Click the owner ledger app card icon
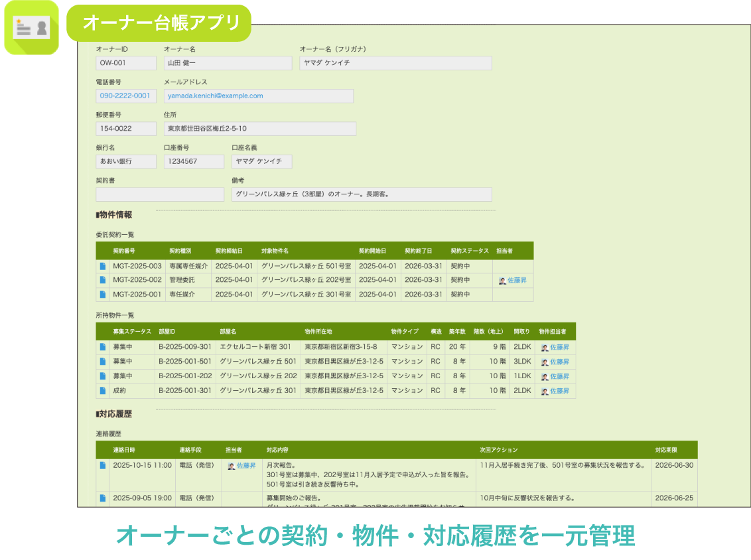 (31, 28)
